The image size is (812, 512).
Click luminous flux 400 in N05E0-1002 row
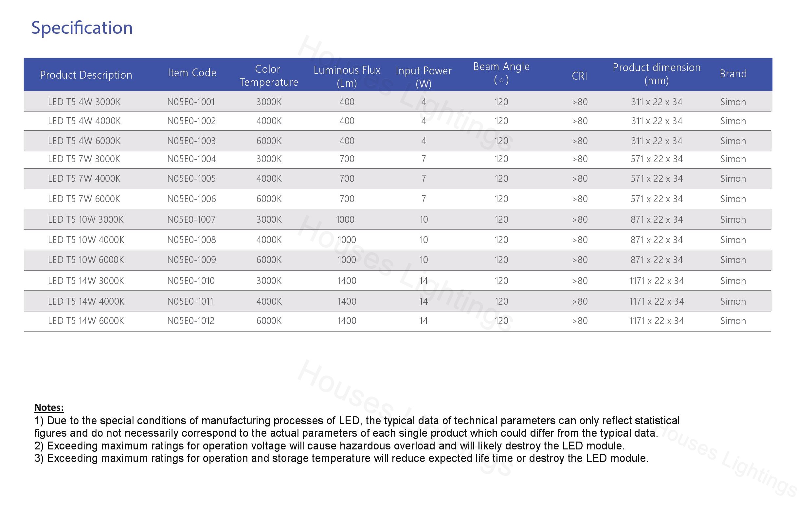click(x=347, y=121)
